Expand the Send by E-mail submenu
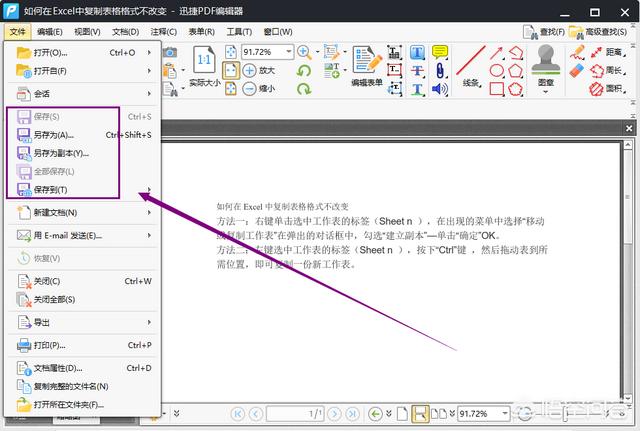Viewport: 640px width, 431px height. click(149, 235)
